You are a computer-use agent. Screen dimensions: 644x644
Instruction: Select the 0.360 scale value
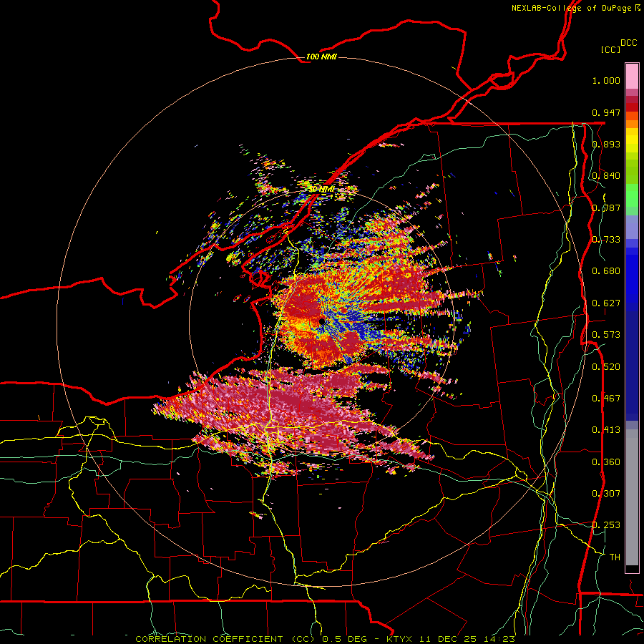(606, 462)
